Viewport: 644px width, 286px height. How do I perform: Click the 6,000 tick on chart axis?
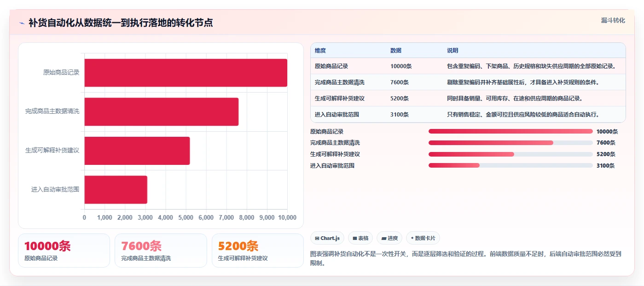(206, 217)
